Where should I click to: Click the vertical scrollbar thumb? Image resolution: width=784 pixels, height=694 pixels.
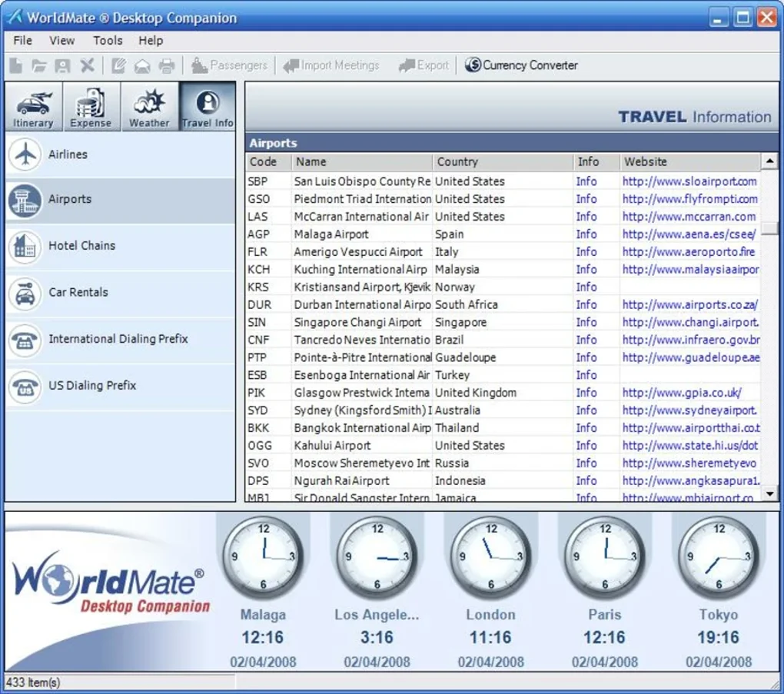769,228
